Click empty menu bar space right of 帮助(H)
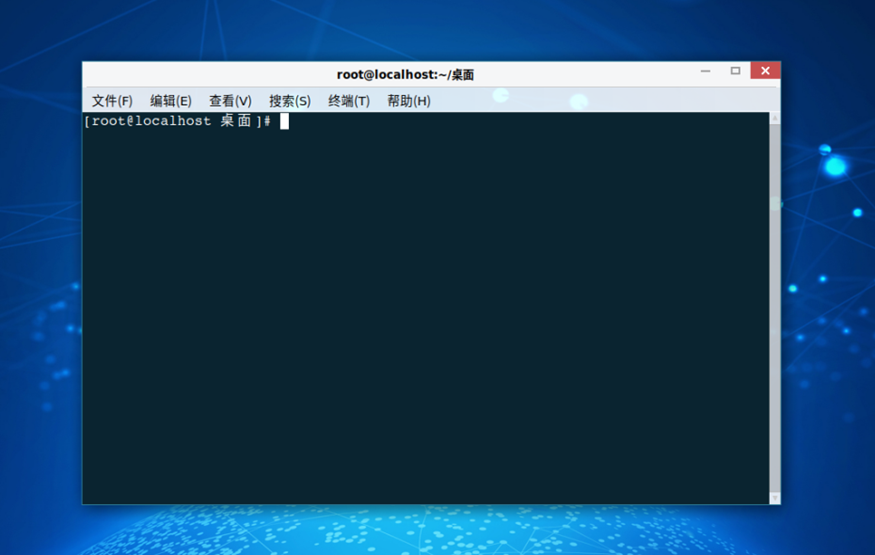 [x=600, y=101]
